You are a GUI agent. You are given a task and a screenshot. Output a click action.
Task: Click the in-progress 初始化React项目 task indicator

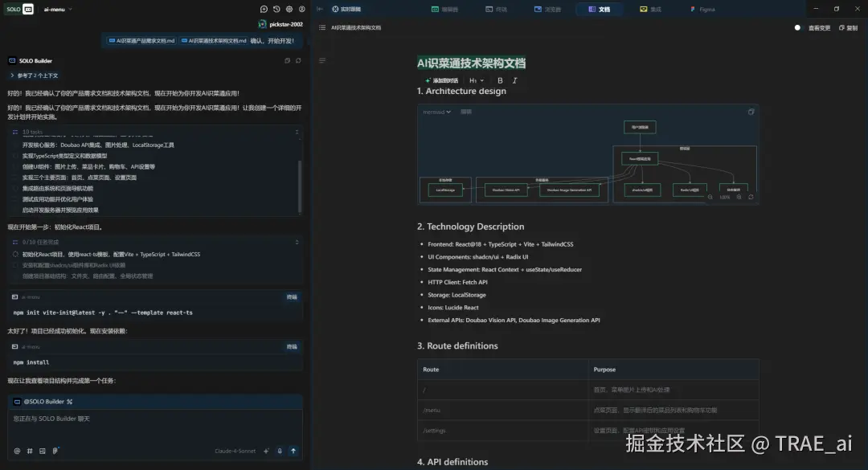tap(15, 254)
